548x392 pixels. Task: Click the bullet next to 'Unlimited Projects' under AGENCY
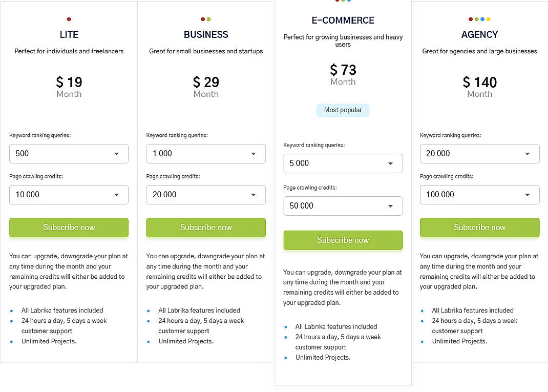coord(424,341)
